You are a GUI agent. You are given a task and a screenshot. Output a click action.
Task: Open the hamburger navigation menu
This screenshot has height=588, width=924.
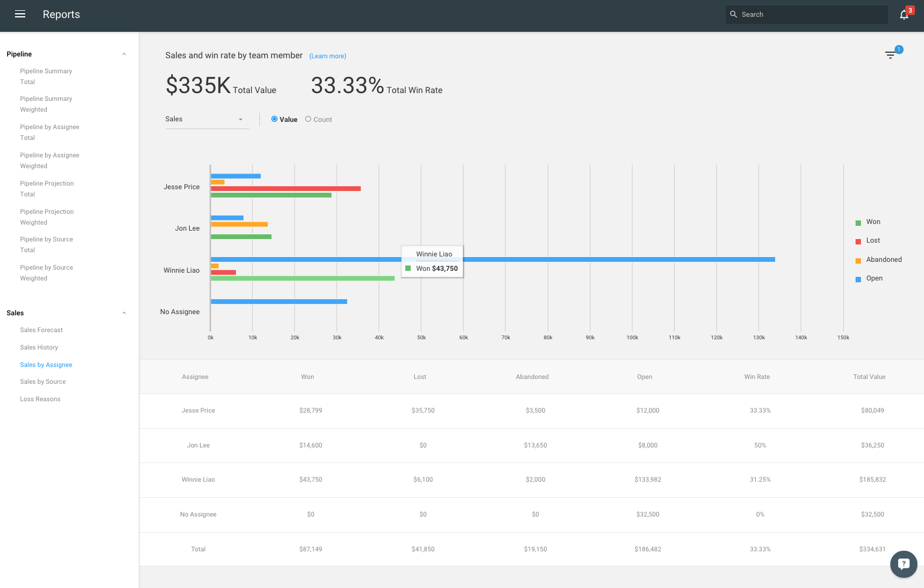(x=20, y=14)
